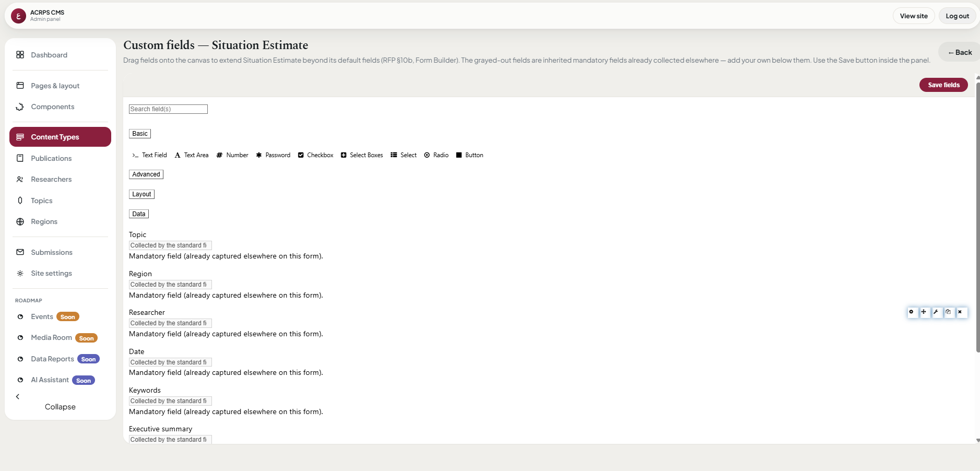Open Submissions in sidebar
Image resolution: width=980 pixels, height=471 pixels.
(60, 252)
